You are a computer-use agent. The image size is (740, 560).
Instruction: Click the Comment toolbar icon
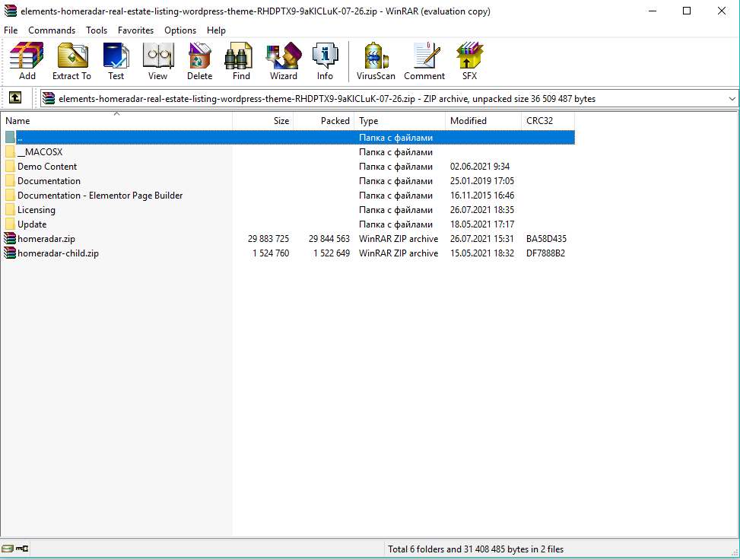(424, 61)
